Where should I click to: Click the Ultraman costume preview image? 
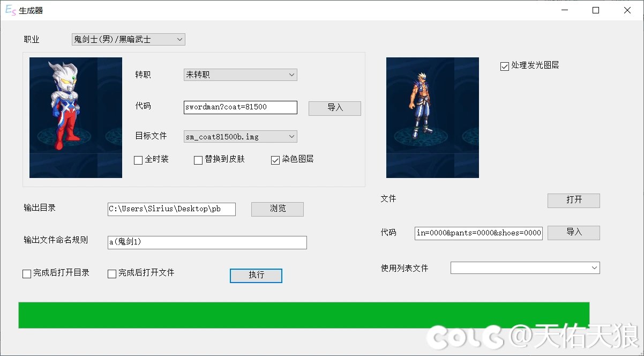click(76, 117)
